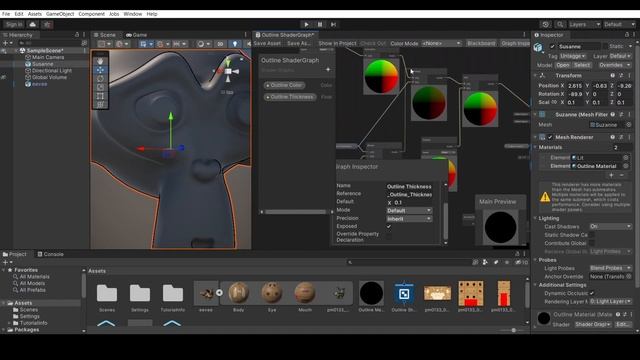
Task: Open the Default layout dropdown
Action: 620,24
